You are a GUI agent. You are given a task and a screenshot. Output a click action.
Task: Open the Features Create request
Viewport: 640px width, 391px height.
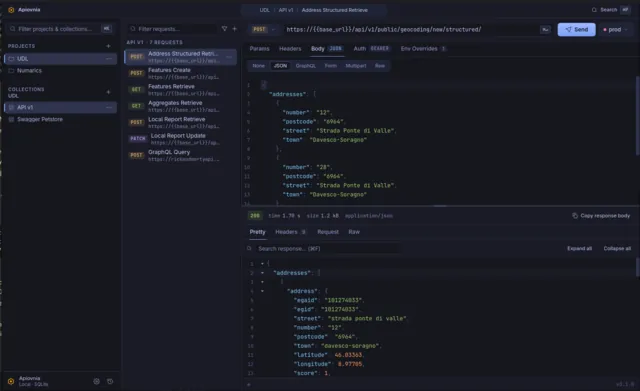click(x=180, y=73)
